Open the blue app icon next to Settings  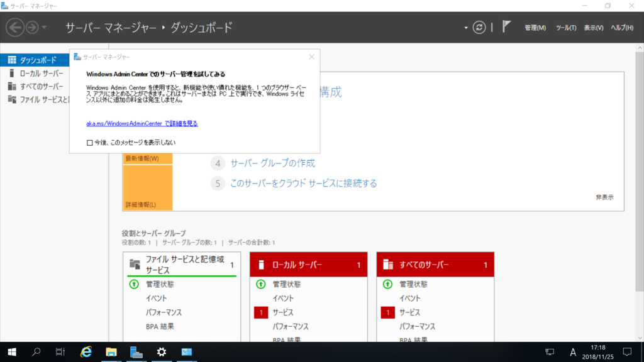pos(187,352)
